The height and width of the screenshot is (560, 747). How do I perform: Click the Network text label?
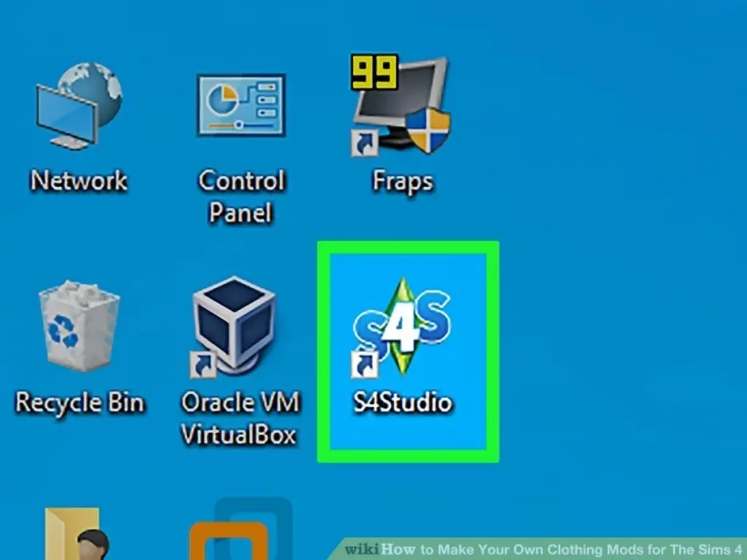pyautogui.click(x=79, y=180)
